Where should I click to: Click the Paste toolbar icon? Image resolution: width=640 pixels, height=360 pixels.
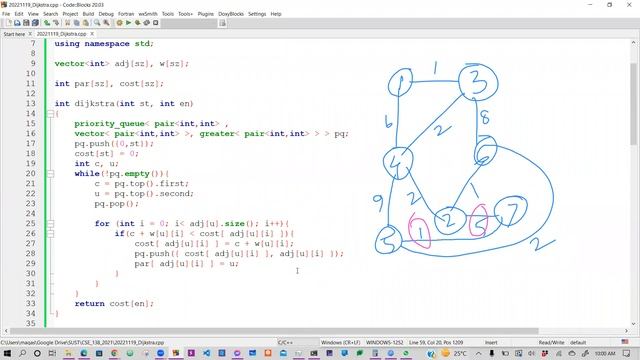pyautogui.click(x=86, y=23)
